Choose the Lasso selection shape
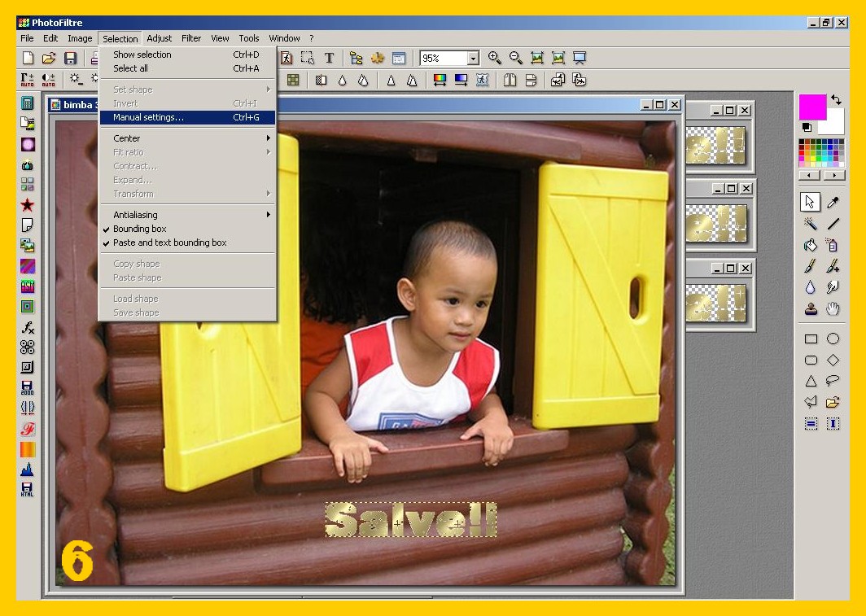866x616 pixels. pos(833,381)
